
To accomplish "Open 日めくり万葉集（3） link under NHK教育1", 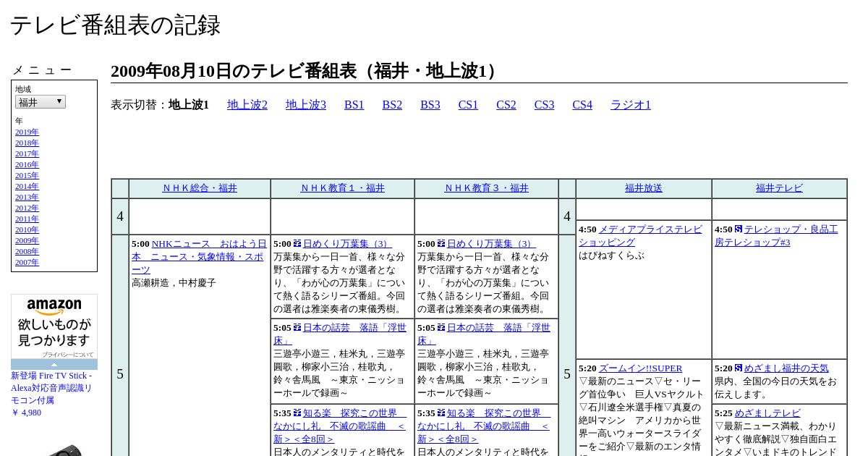I will [347, 244].
